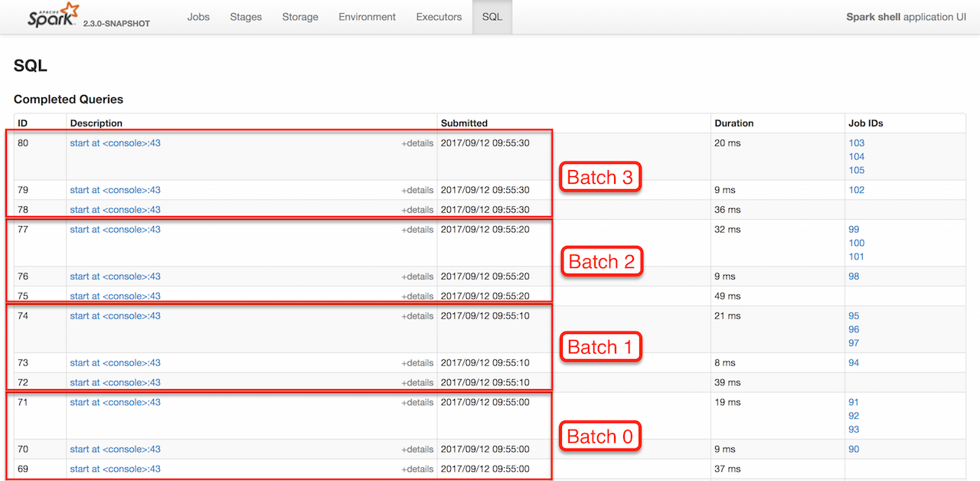Open Job ID 102 link
Image resolution: width=980 pixels, height=481 pixels.
click(856, 190)
